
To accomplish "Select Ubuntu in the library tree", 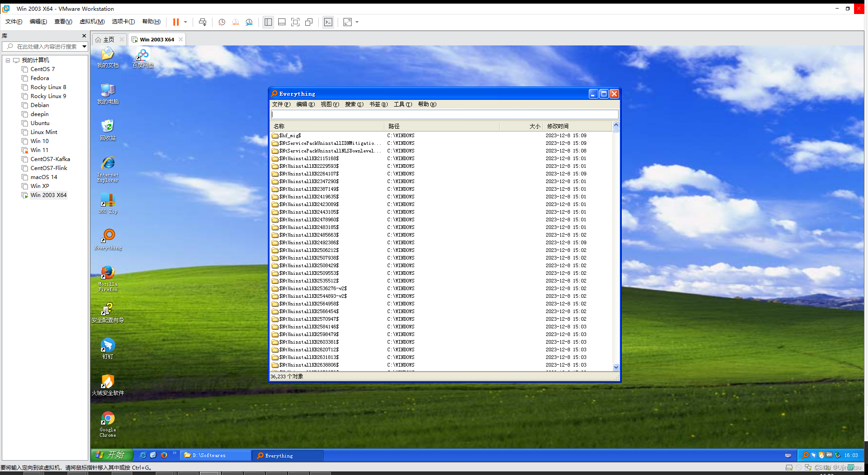I will [x=40, y=123].
